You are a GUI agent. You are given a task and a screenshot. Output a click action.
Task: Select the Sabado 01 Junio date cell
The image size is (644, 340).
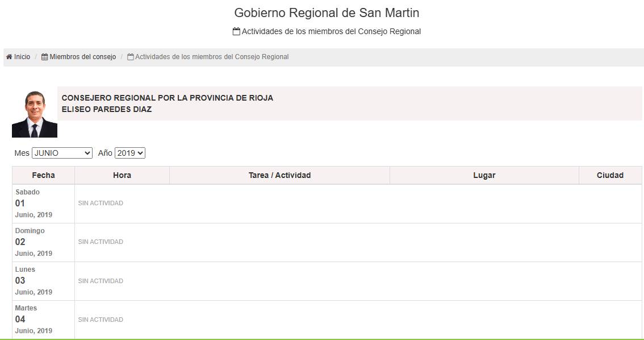coord(44,204)
